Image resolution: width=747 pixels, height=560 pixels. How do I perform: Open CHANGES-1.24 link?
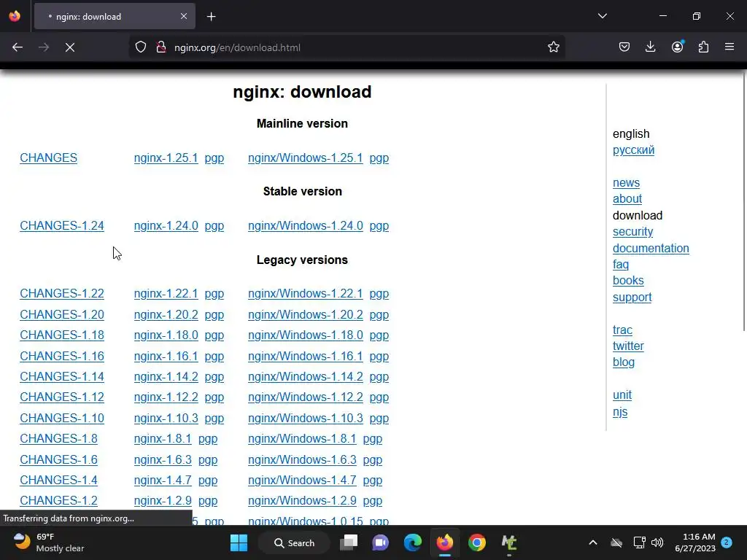(62, 226)
